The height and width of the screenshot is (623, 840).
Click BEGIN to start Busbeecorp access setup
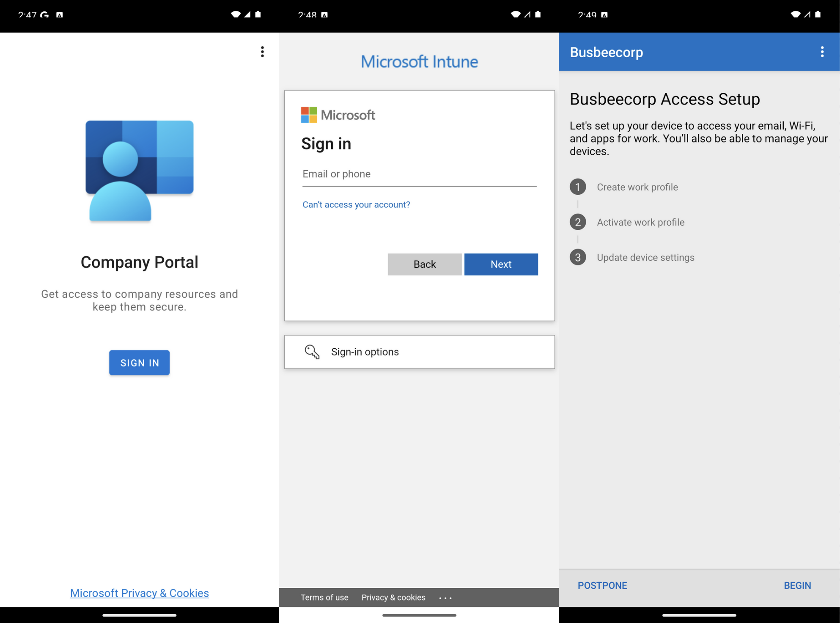(x=797, y=585)
